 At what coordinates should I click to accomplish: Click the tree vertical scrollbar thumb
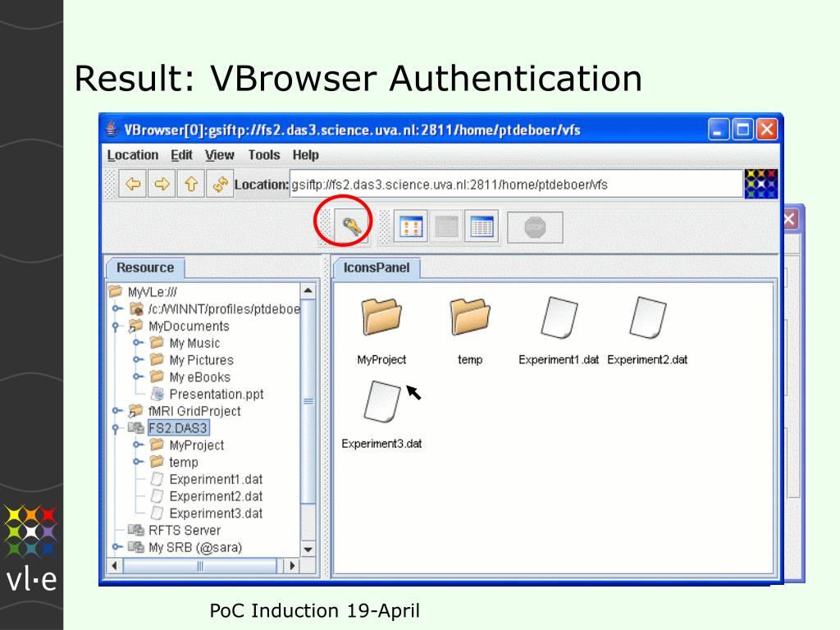(308, 401)
